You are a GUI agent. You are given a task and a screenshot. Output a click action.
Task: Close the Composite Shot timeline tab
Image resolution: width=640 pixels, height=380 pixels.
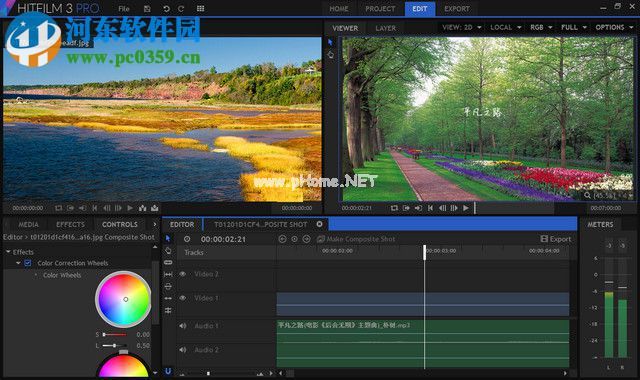[x=320, y=224]
